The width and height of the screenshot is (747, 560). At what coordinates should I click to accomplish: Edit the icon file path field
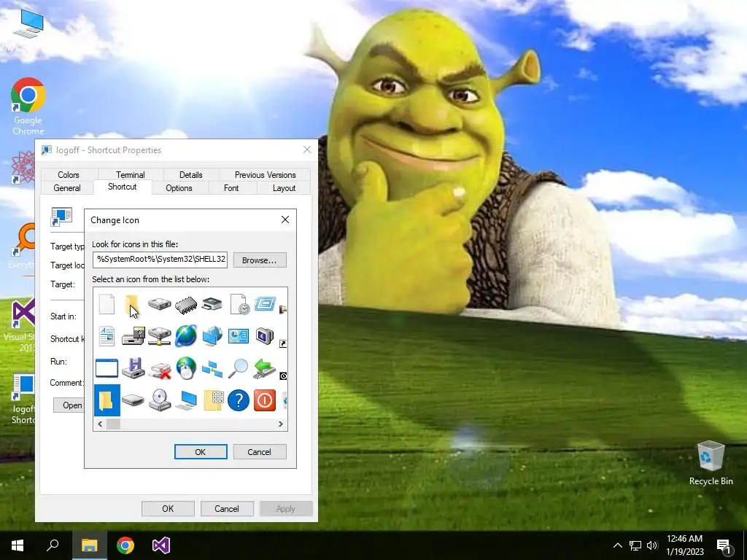tap(160, 260)
